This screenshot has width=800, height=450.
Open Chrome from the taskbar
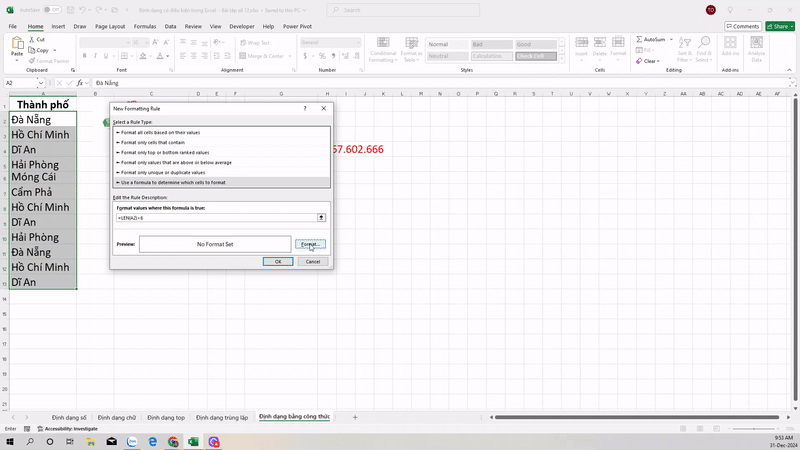(173, 442)
